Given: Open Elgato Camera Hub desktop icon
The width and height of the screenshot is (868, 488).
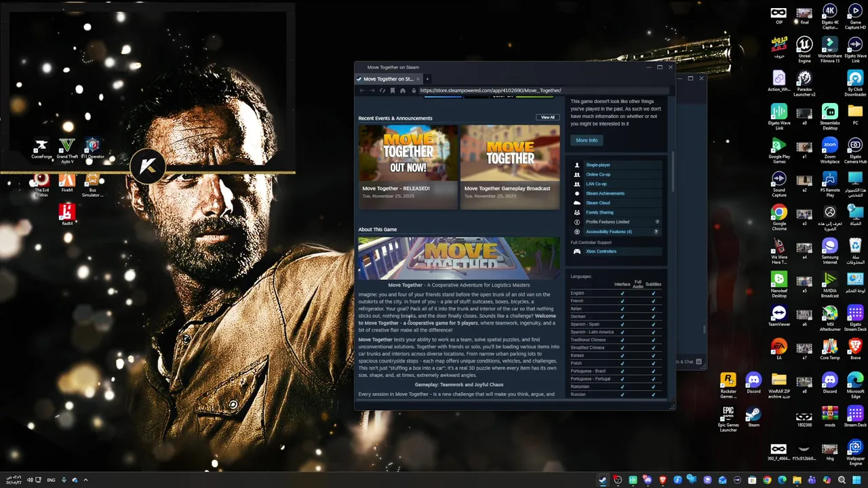Looking at the screenshot, I should (x=855, y=150).
